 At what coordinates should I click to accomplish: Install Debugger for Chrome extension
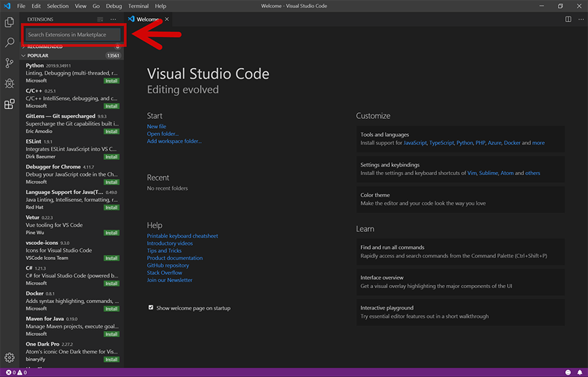click(111, 182)
